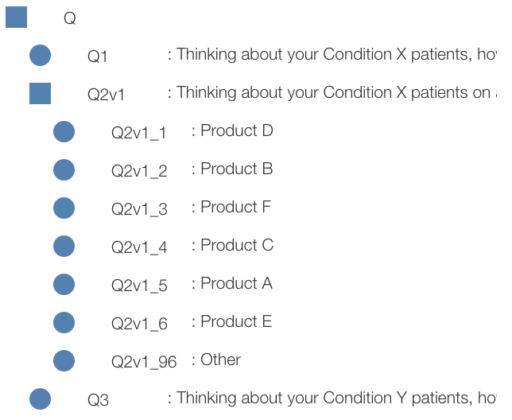Click the circle icon beside Q2v1_4
The image size is (512, 420).
pos(64,246)
